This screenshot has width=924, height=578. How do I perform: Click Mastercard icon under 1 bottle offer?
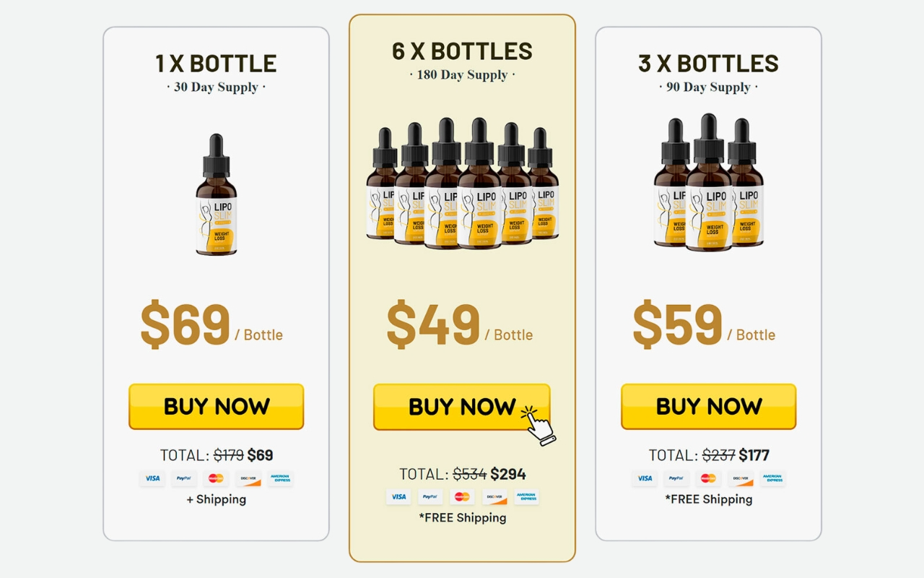pyautogui.click(x=216, y=478)
